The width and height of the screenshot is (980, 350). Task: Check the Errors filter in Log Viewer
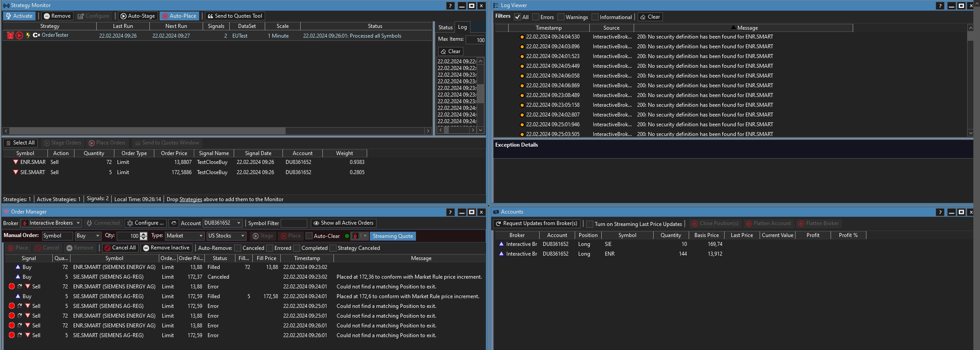(x=536, y=17)
